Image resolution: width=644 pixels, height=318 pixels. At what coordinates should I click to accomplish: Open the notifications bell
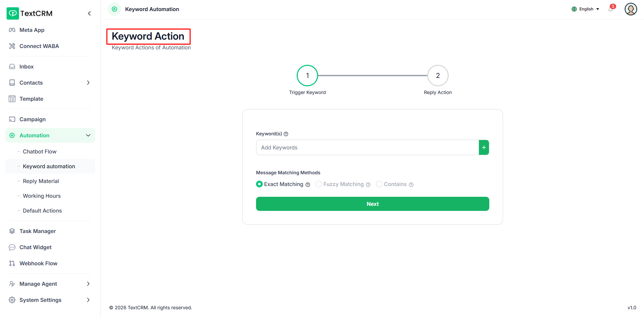tap(610, 9)
